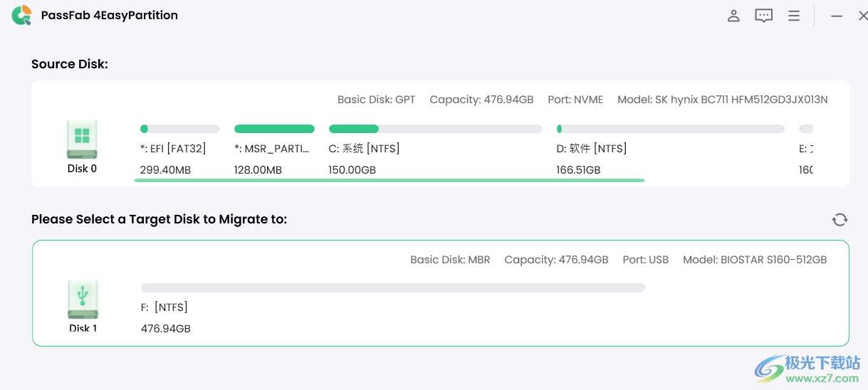Click the PassFab 4EasyPartition logo icon

(x=21, y=15)
